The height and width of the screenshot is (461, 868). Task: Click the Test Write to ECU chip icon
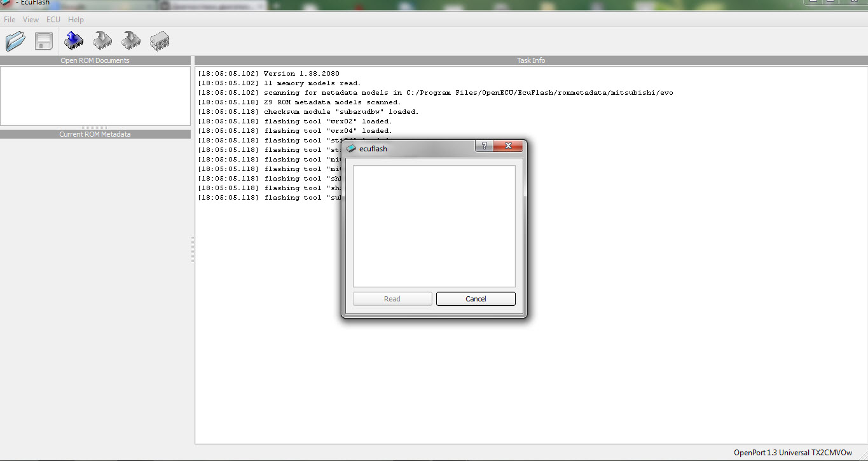[x=130, y=41]
